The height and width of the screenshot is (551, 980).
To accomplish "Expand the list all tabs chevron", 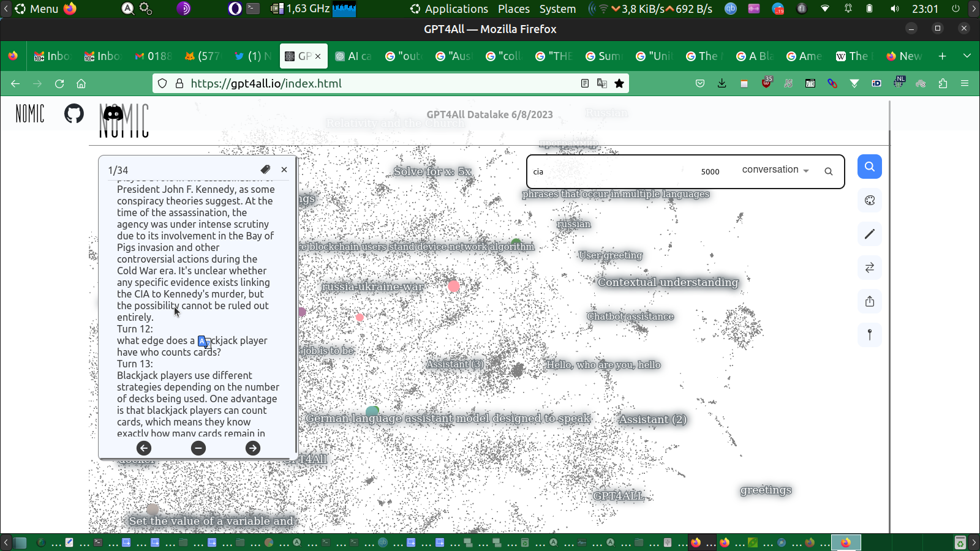I will coord(967,56).
